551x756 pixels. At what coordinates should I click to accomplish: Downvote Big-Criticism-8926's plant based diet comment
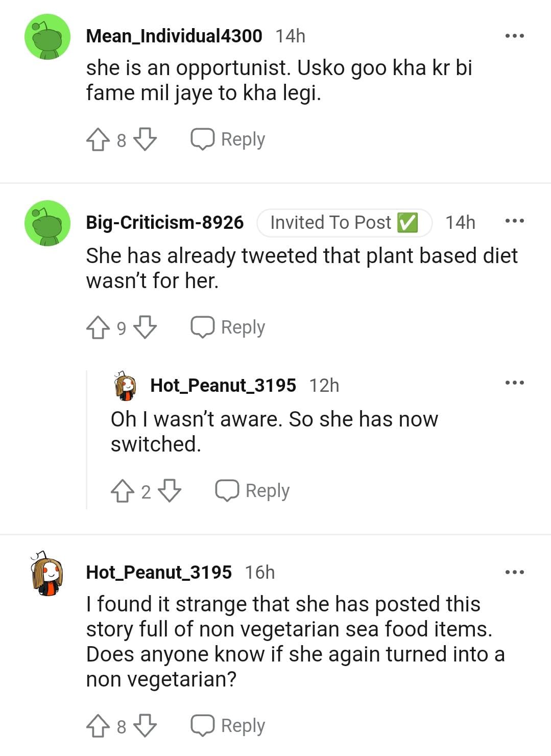pyautogui.click(x=145, y=327)
